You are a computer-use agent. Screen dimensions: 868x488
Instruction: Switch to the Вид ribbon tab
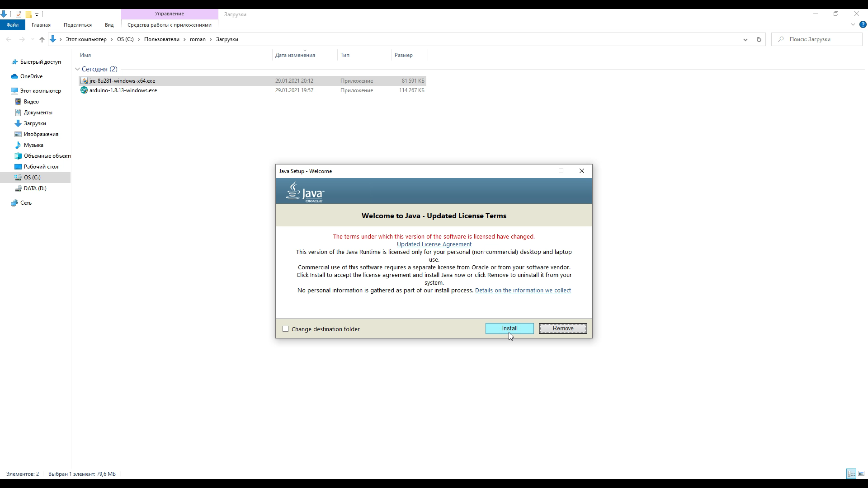[x=109, y=25]
